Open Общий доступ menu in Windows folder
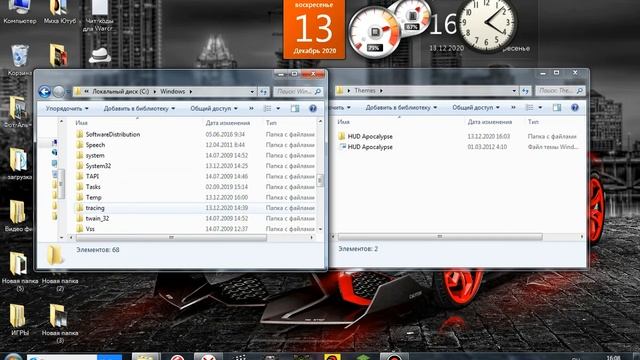The height and width of the screenshot is (360, 640). tap(214, 109)
